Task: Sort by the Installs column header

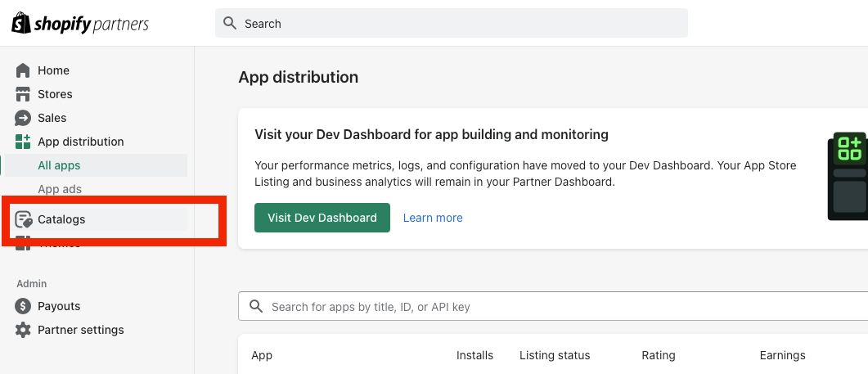Action: click(474, 355)
